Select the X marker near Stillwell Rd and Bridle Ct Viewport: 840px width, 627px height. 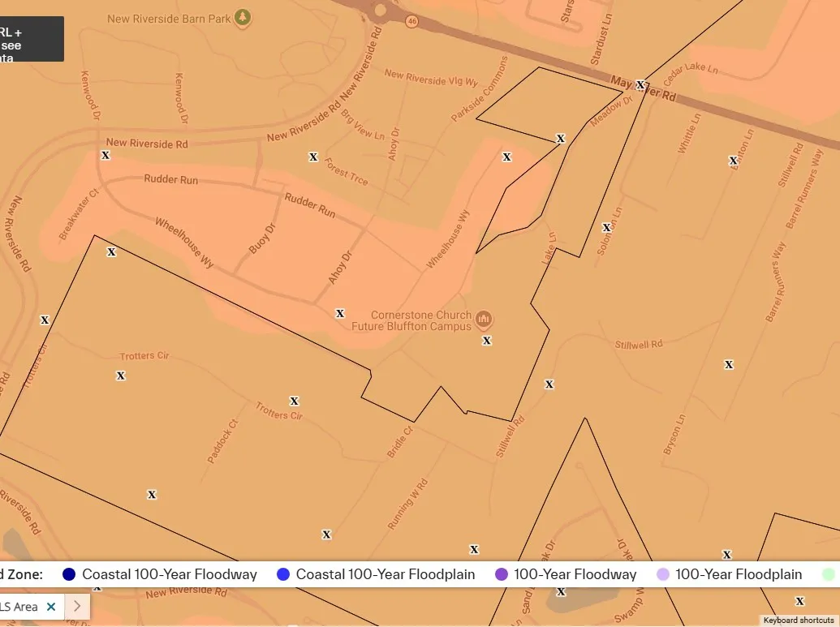pos(549,384)
